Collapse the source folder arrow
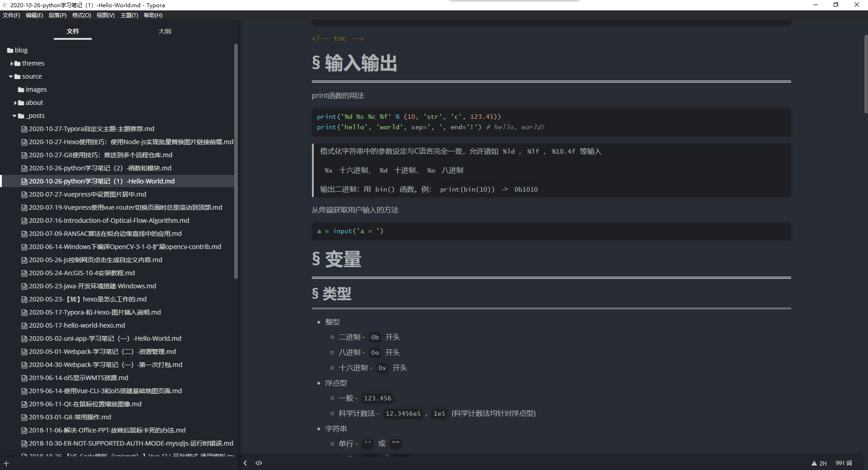This screenshot has width=868, height=470. 11,76
